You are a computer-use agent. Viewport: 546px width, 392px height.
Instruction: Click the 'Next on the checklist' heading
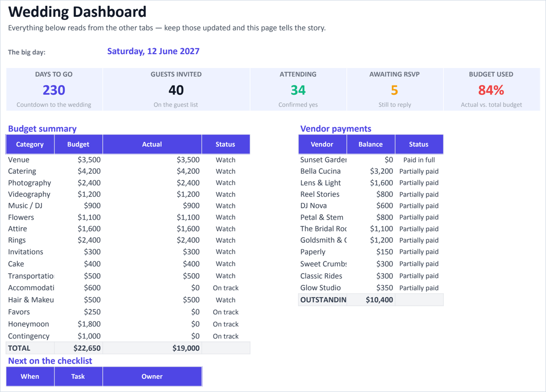click(x=50, y=361)
